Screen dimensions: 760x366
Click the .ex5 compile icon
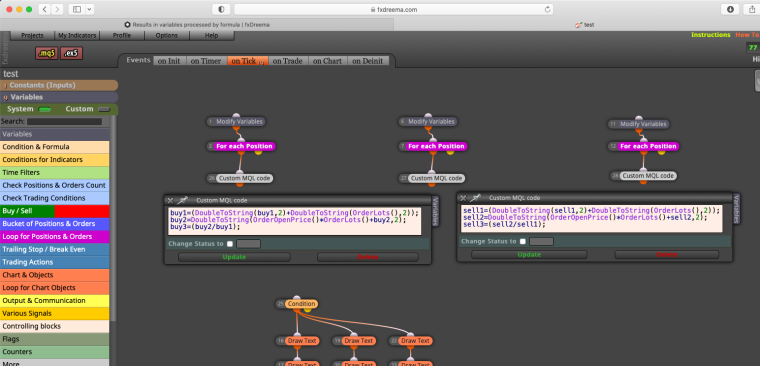tap(71, 53)
